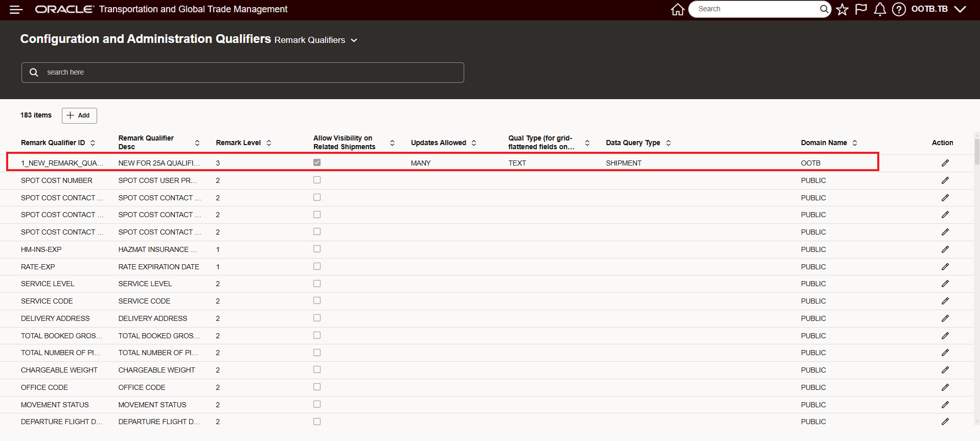This screenshot has width=980, height=441.
Task: Edit the HM-INS-EXP row
Action: pyautogui.click(x=945, y=249)
